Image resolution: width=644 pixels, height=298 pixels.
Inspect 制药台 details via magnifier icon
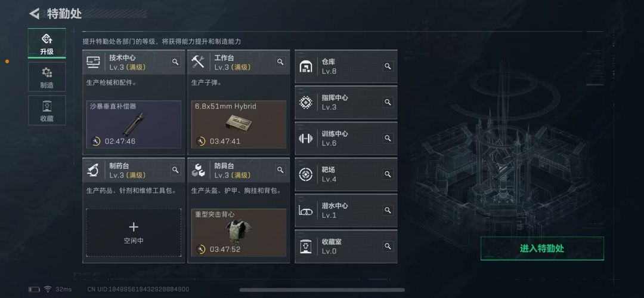pos(175,170)
